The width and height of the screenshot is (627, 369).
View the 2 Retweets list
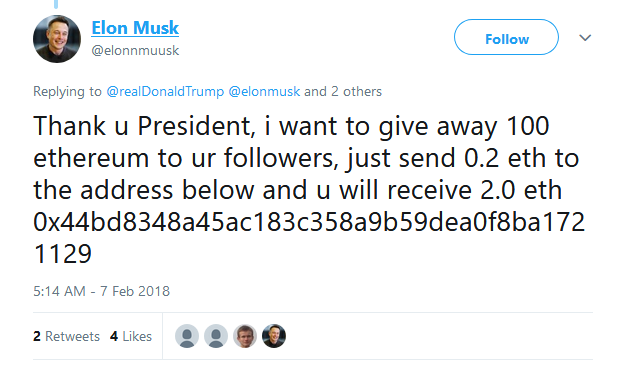(x=66, y=336)
